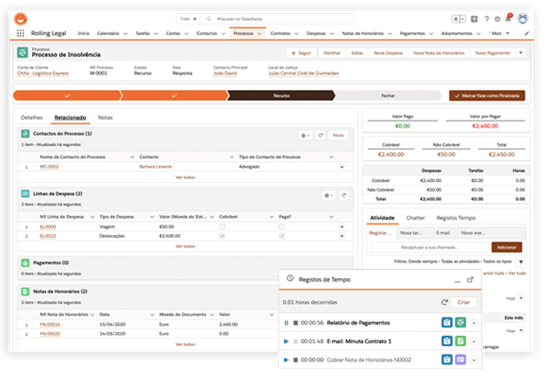Open the setup gear icon

point(497,19)
